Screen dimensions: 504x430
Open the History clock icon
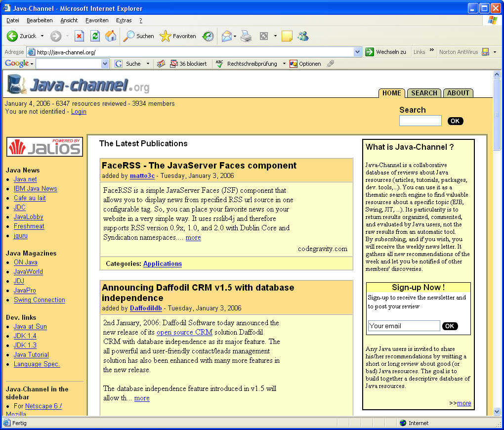pyautogui.click(x=208, y=36)
